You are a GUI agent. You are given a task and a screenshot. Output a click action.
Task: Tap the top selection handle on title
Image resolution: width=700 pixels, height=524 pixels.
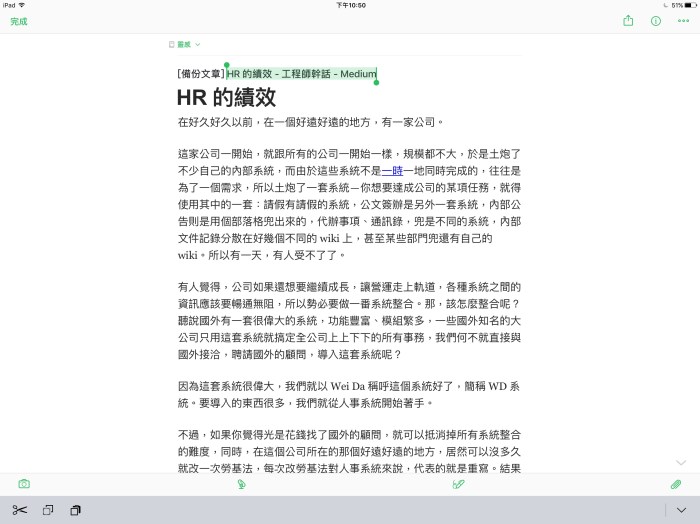coord(227,65)
